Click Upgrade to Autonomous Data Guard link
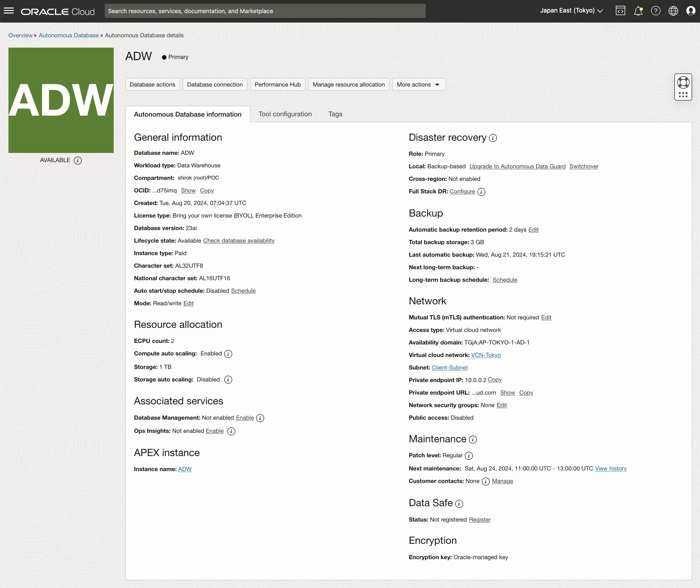This screenshot has height=588, width=700. [517, 166]
